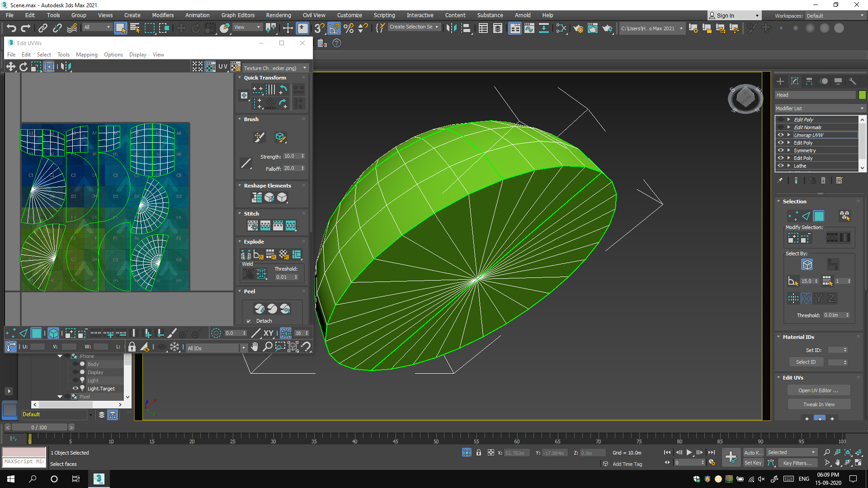Select the Move tool in Edit UVWs toolbar
The height and width of the screenshot is (488, 868).
pos(11,67)
